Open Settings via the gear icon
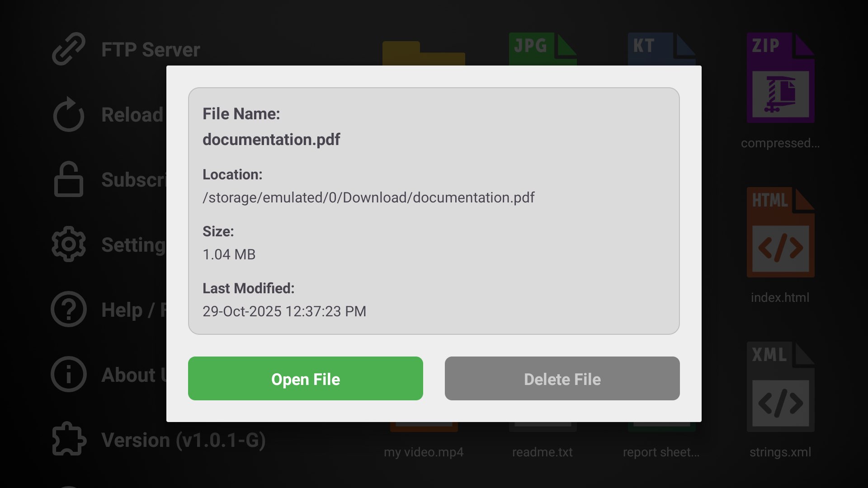Viewport: 868px width, 488px height. (x=68, y=244)
